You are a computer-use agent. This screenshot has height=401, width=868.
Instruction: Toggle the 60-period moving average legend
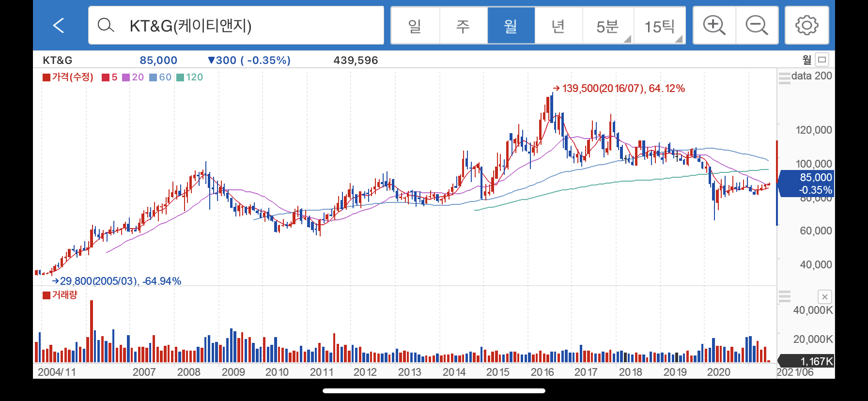tap(161, 77)
